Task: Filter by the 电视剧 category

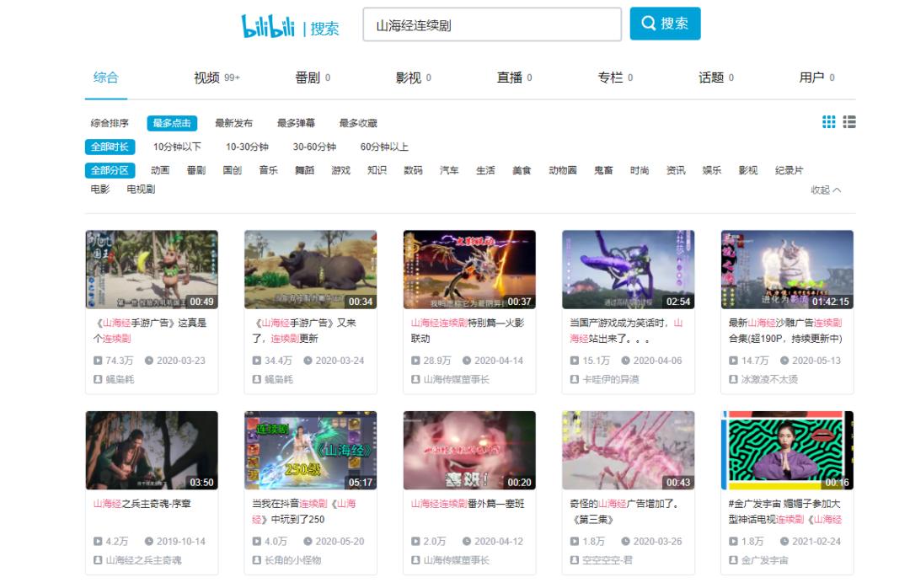Action: 141,190
